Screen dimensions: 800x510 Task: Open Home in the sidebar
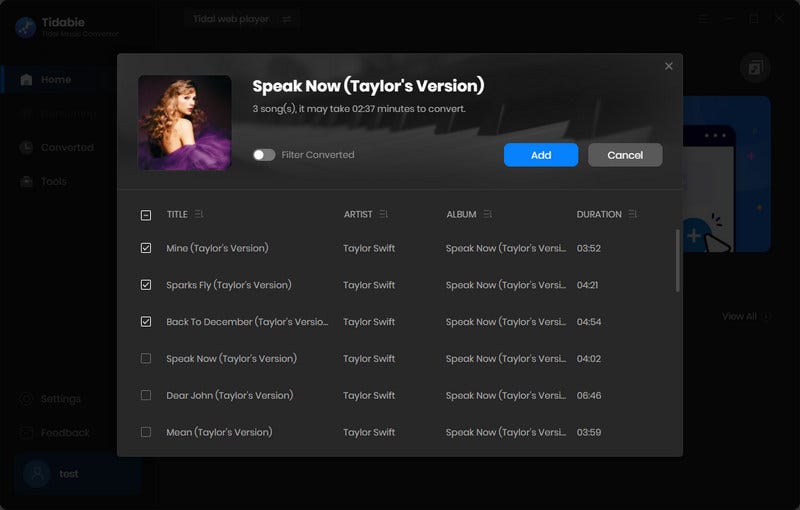coord(56,80)
